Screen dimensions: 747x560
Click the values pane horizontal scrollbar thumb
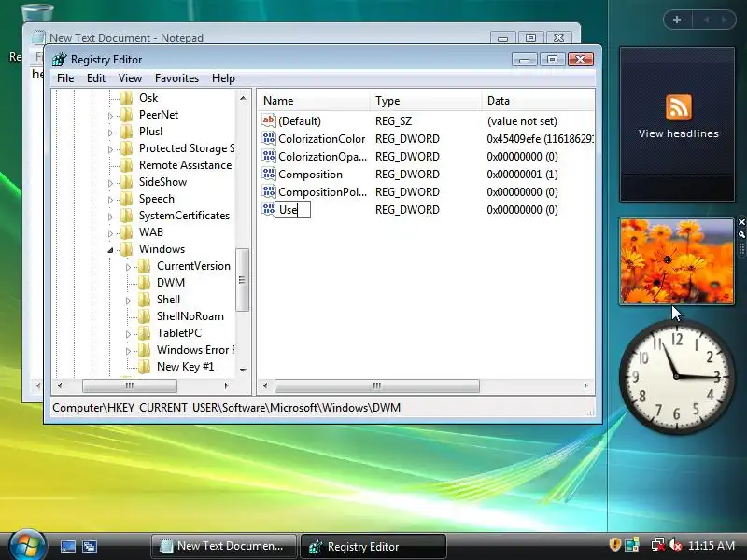pyautogui.click(x=377, y=385)
